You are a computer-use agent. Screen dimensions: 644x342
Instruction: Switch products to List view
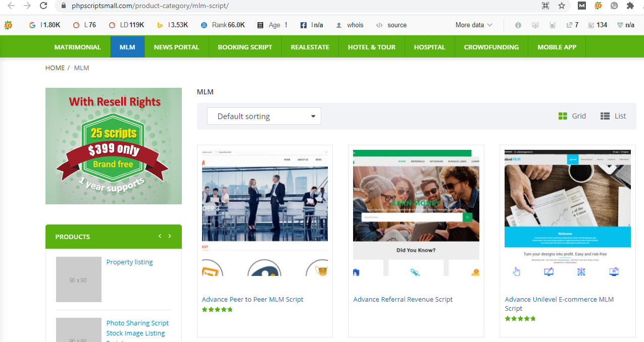click(x=613, y=116)
